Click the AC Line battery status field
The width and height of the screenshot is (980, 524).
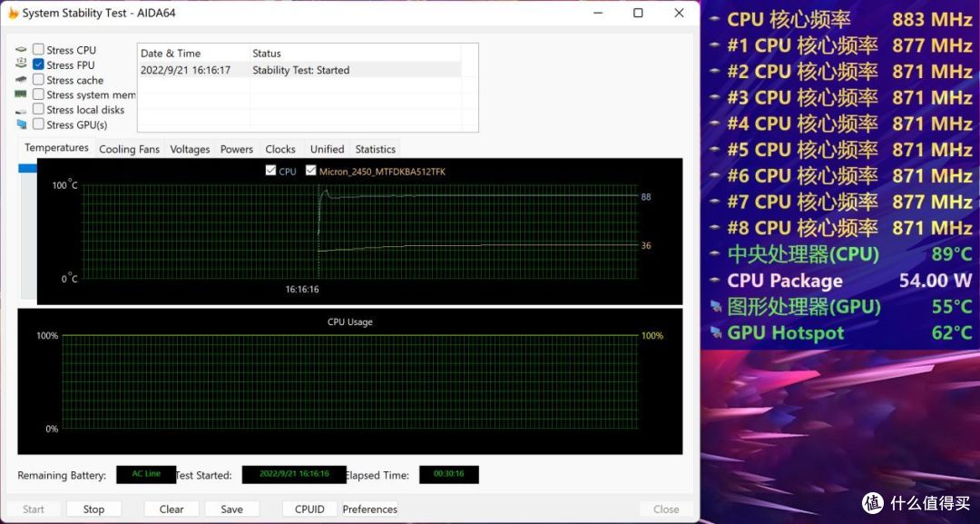click(146, 474)
